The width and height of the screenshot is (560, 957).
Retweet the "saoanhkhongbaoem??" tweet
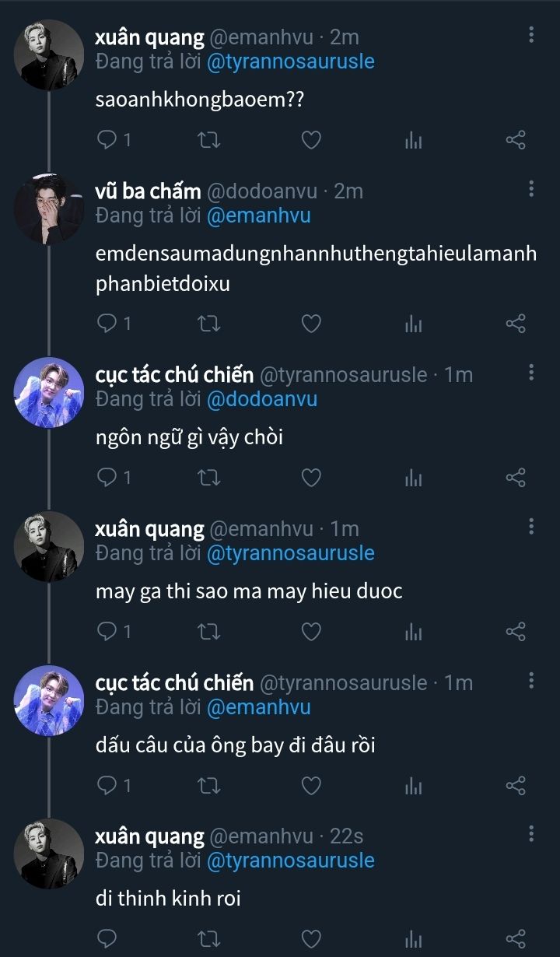(209, 140)
